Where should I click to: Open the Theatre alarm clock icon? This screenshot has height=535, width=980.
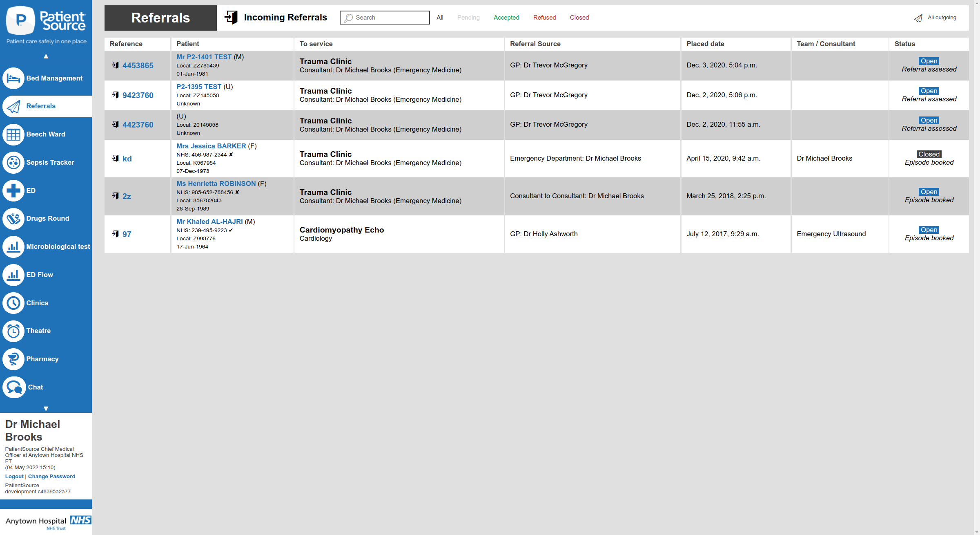tap(13, 331)
